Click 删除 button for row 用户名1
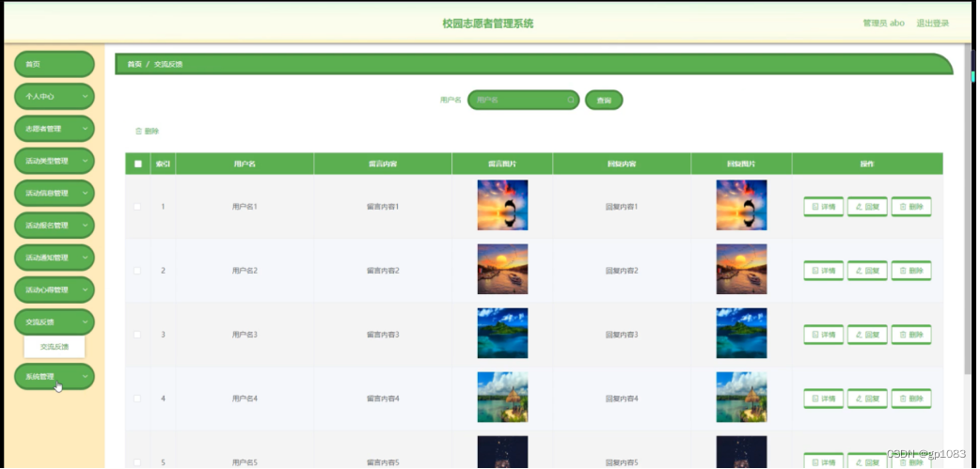This screenshot has width=980, height=469. point(910,207)
